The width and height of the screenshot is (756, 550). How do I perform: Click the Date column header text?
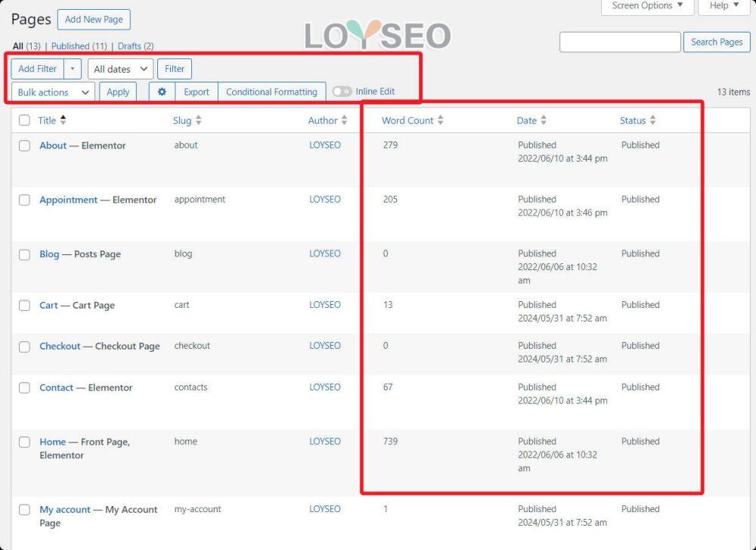coord(526,120)
